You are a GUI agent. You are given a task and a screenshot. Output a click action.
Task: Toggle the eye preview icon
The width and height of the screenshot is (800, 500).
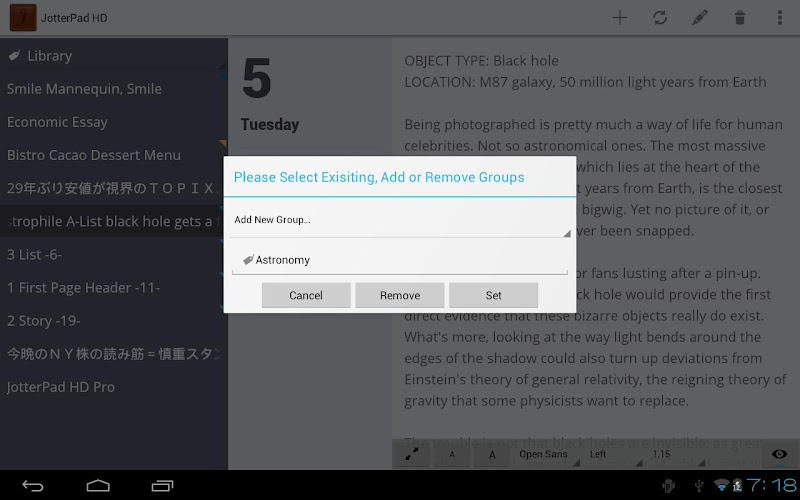pos(780,454)
